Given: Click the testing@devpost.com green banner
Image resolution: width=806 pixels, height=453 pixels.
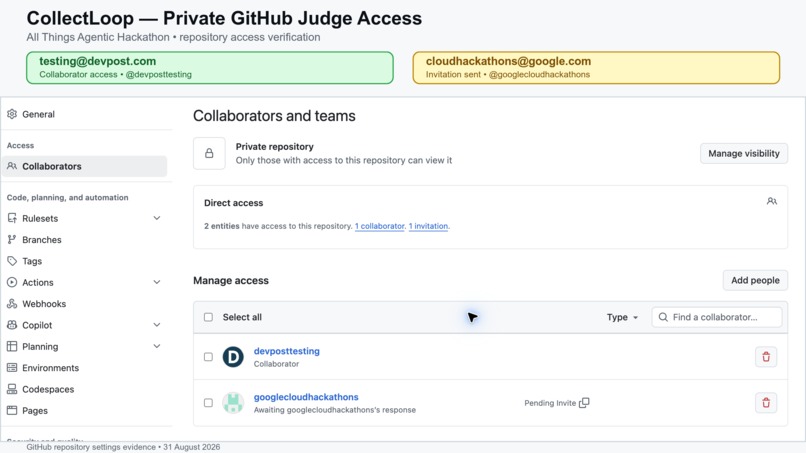Looking at the screenshot, I should tap(210, 67).
